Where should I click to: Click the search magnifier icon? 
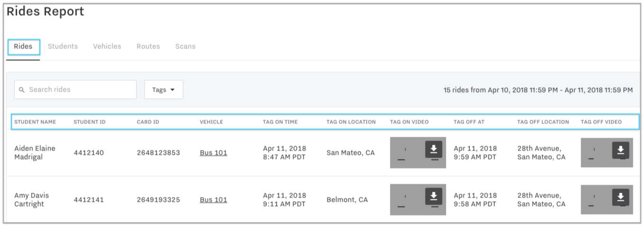pos(21,90)
